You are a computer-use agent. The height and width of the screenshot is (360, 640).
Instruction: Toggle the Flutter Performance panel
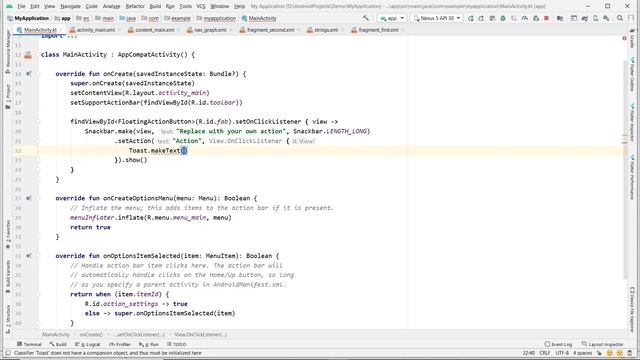pyautogui.click(x=632, y=177)
